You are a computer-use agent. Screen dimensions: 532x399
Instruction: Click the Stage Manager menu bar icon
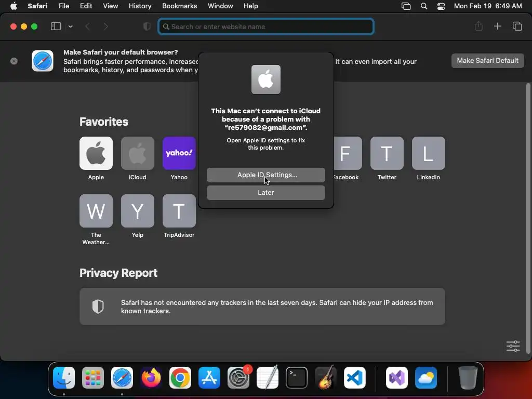(x=406, y=6)
